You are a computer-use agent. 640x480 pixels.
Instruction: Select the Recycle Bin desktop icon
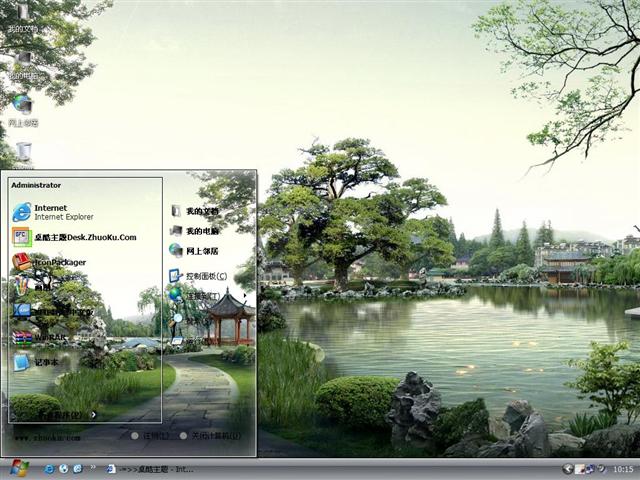[24, 154]
